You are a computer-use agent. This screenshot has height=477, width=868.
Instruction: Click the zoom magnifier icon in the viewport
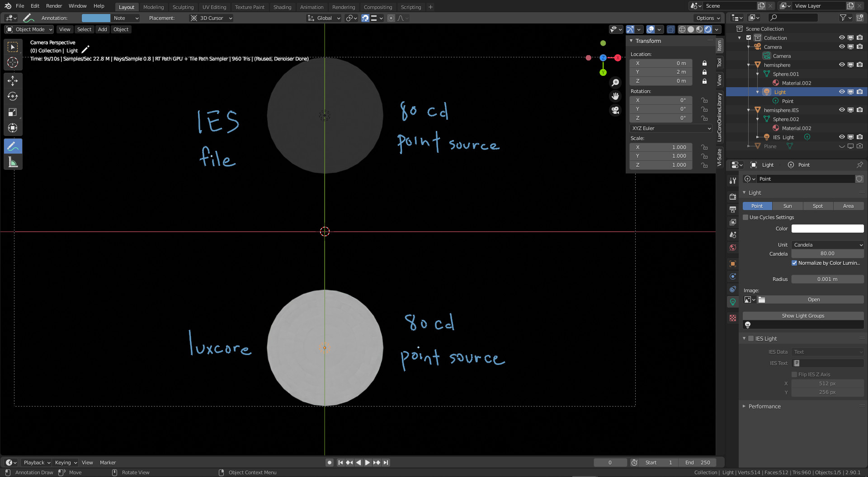click(x=615, y=83)
